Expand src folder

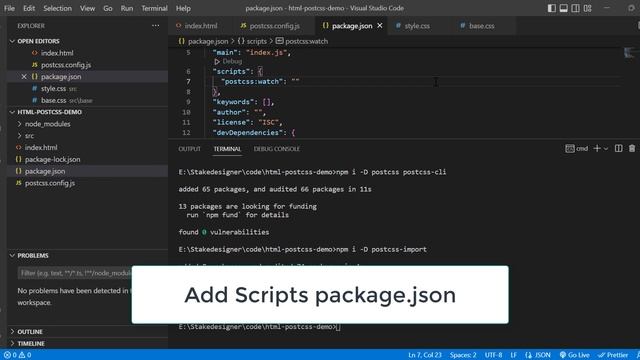(x=29, y=136)
